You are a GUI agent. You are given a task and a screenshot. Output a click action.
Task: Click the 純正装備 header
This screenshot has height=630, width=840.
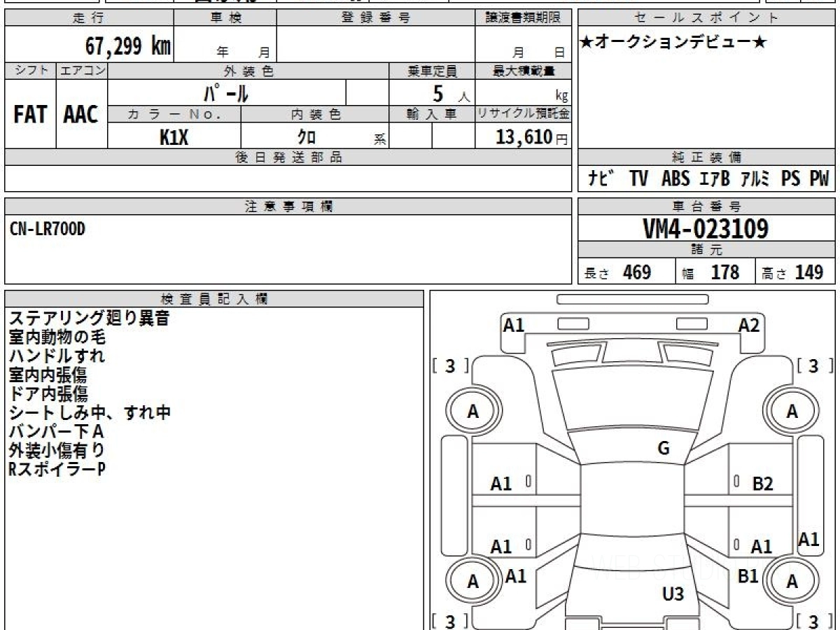pyautogui.click(x=706, y=157)
